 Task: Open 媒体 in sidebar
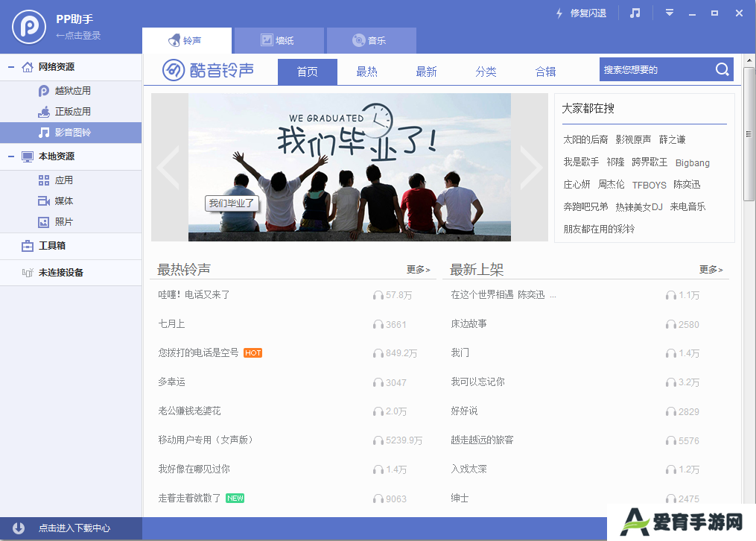click(71, 201)
